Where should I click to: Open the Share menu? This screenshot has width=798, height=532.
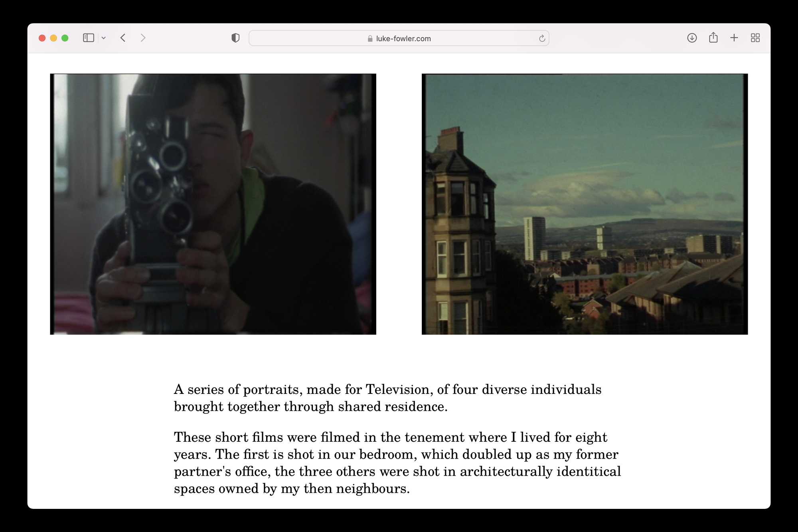[x=713, y=38]
